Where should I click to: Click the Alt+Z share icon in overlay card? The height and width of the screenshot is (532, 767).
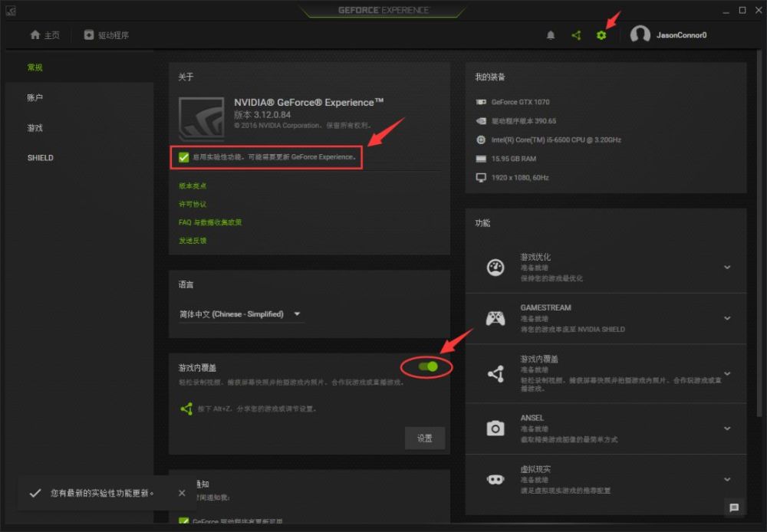[x=186, y=409]
